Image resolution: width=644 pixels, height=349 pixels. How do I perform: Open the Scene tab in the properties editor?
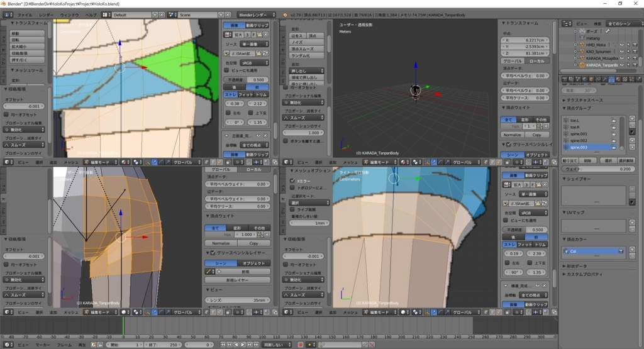coord(578,79)
